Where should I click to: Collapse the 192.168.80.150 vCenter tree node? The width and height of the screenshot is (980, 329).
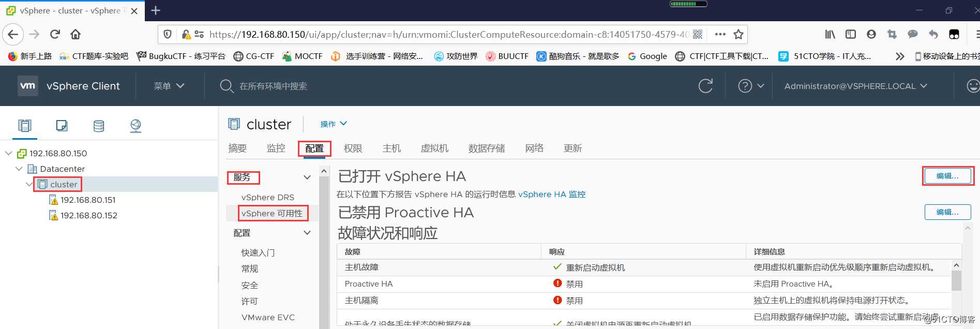tap(9, 154)
